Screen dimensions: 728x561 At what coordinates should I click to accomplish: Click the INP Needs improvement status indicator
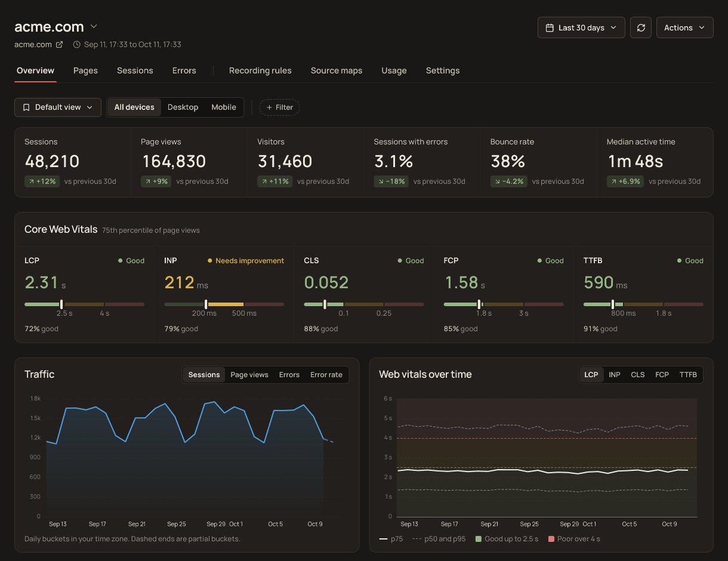[246, 261]
